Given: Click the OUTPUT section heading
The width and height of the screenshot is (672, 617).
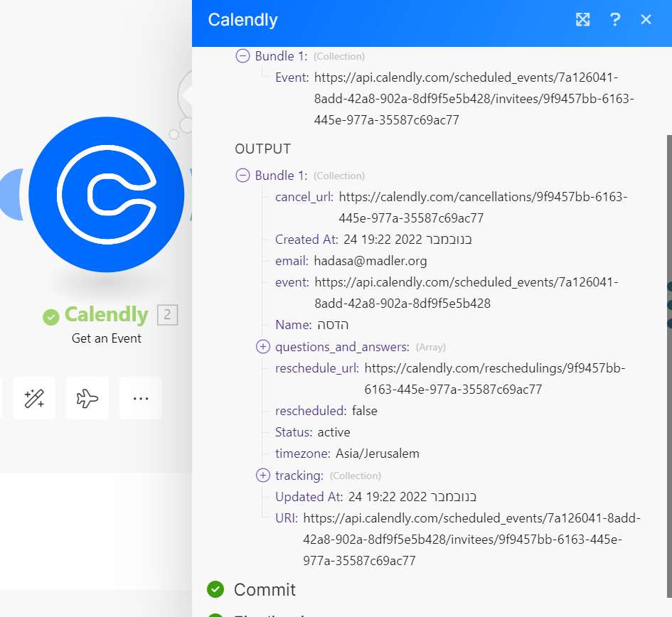Looking at the screenshot, I should tap(262, 149).
